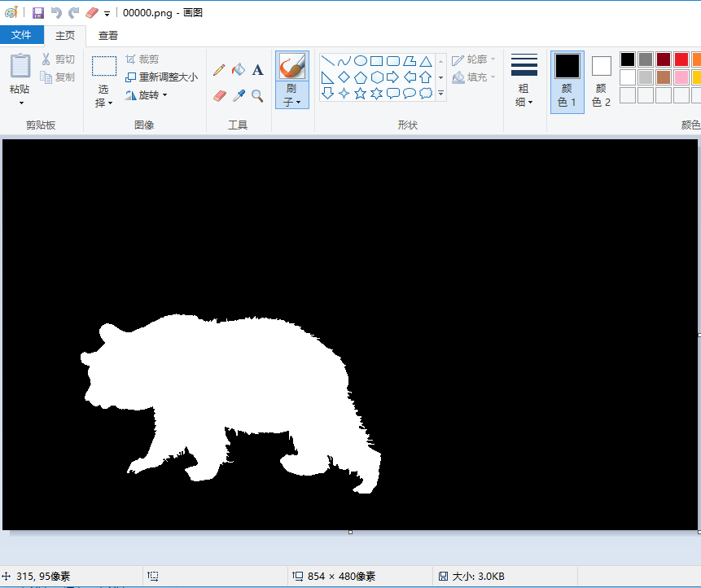Screen dimensions: 701x588
Task: Click the 剪切 button
Action: (58, 59)
